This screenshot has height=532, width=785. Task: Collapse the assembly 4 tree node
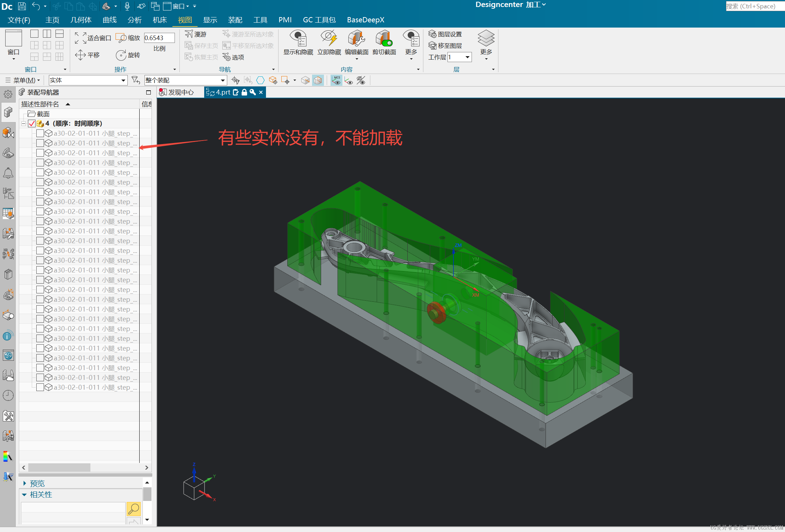(x=23, y=123)
